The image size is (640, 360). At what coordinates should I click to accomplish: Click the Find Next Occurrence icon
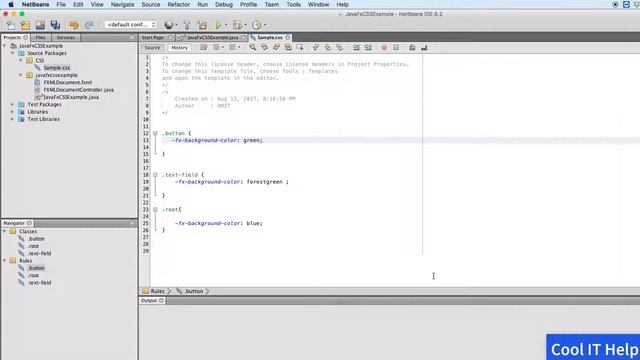276,48
